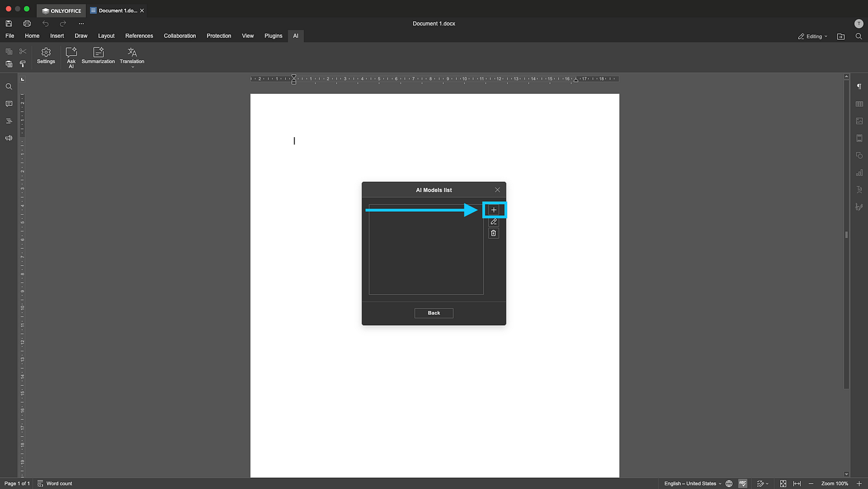This screenshot has width=868, height=489.
Task: Open the user avatar T
Action: coord(858,24)
